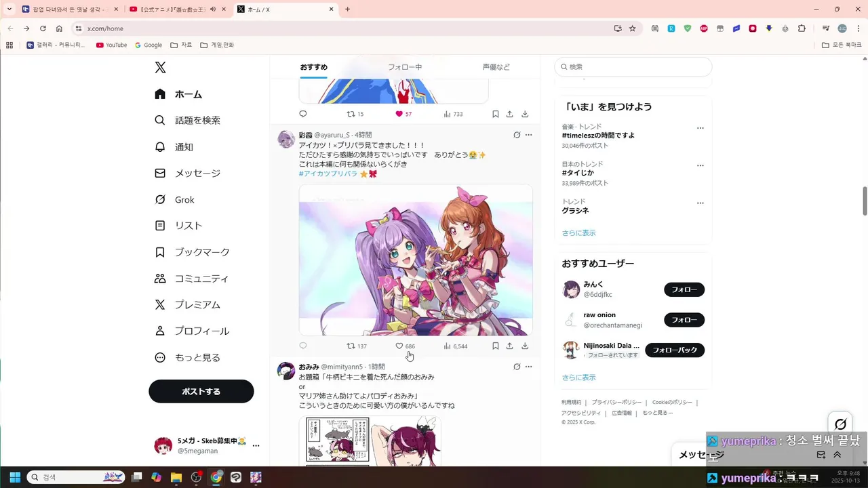Screen dimensions: 868x488
Task: Open File Explorer from the taskbar
Action: [176, 477]
